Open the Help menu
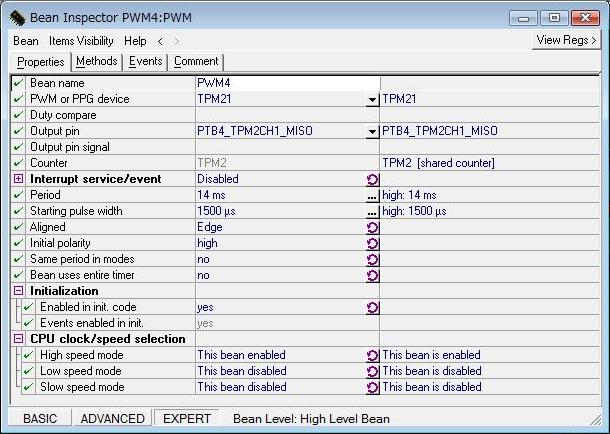Screen dimensions: 610x434 pyautogui.click(x=135, y=41)
